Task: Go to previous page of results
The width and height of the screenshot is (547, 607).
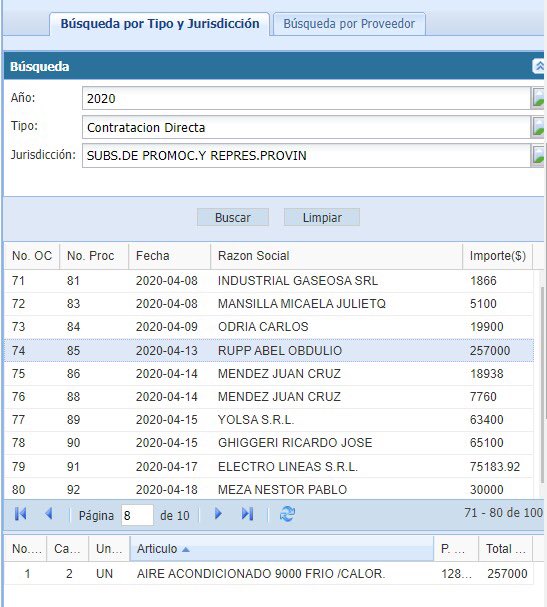Action: click(49, 514)
